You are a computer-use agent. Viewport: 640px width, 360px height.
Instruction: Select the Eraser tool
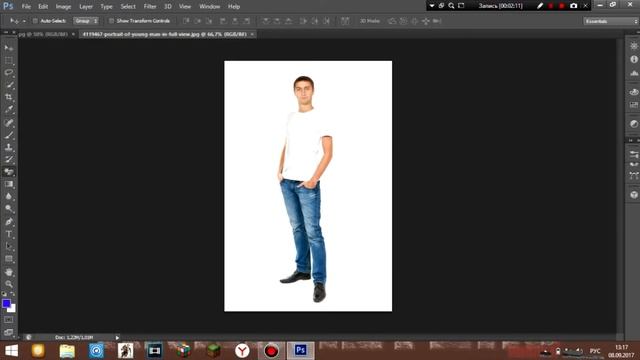[9, 172]
